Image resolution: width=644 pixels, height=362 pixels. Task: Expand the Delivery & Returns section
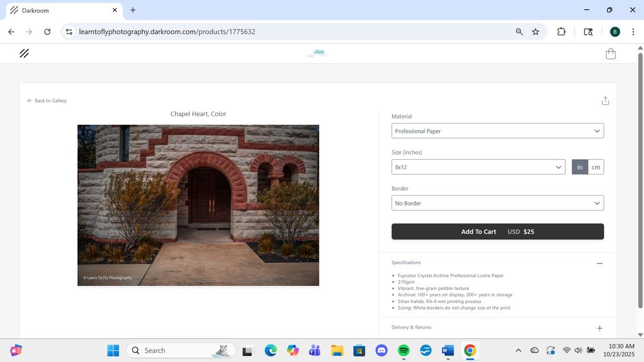(x=599, y=328)
